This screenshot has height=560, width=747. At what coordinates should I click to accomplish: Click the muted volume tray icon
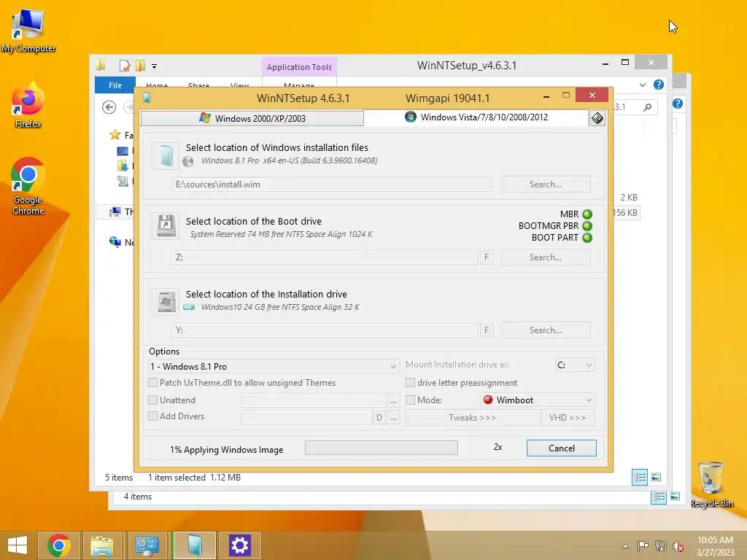click(678, 546)
